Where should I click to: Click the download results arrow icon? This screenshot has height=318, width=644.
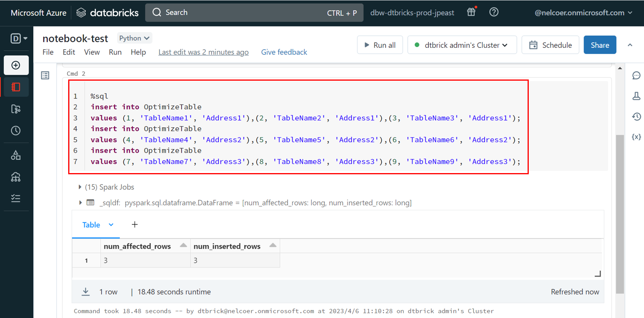tap(85, 292)
